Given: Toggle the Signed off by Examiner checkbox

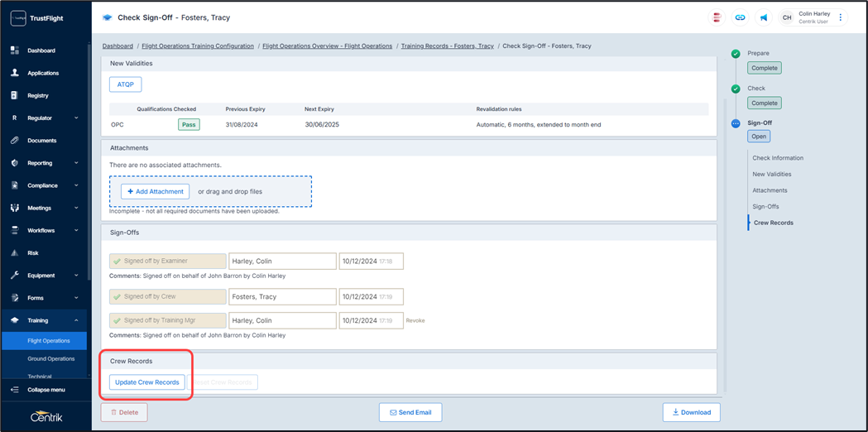Looking at the screenshot, I should 117,262.
